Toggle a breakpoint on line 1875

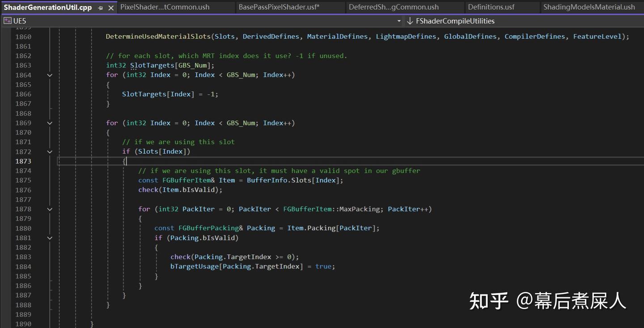[5, 180]
